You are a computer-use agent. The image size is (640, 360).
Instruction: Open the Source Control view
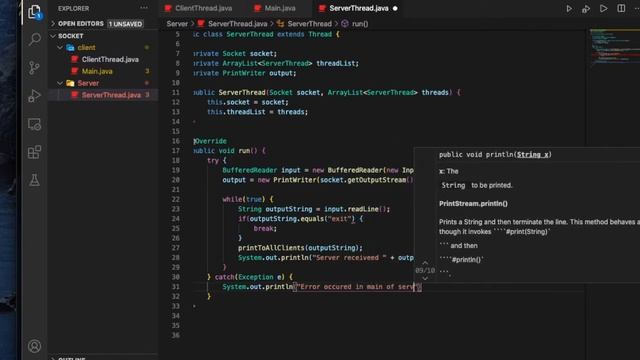click(35, 68)
